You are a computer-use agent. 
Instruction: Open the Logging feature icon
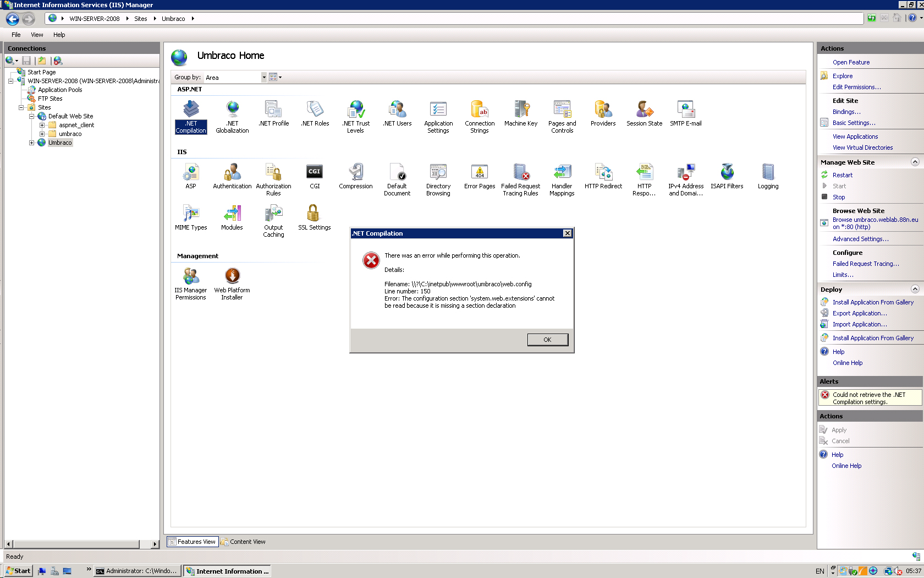[x=768, y=176]
